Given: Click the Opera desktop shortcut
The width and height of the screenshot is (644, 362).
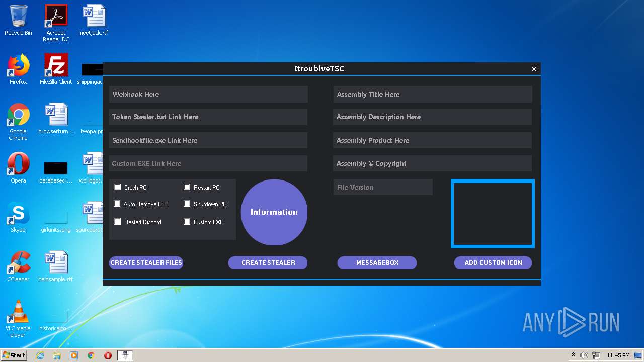Looking at the screenshot, I should point(18,168).
